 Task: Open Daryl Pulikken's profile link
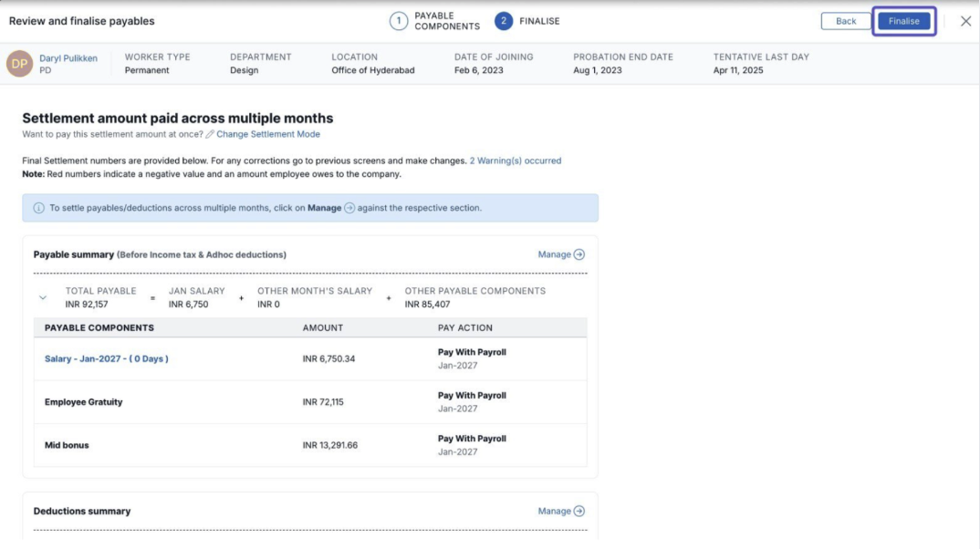(68, 58)
